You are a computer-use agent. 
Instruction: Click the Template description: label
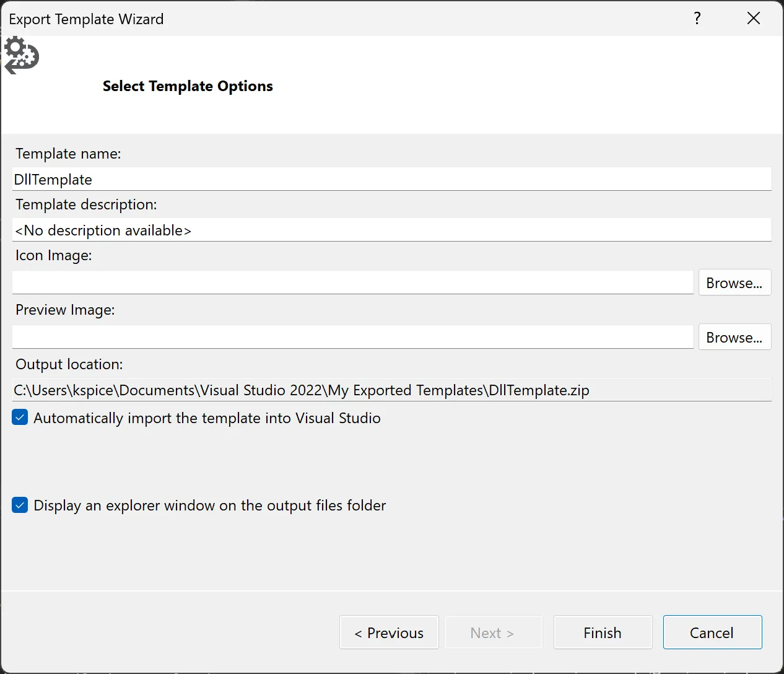(86, 204)
